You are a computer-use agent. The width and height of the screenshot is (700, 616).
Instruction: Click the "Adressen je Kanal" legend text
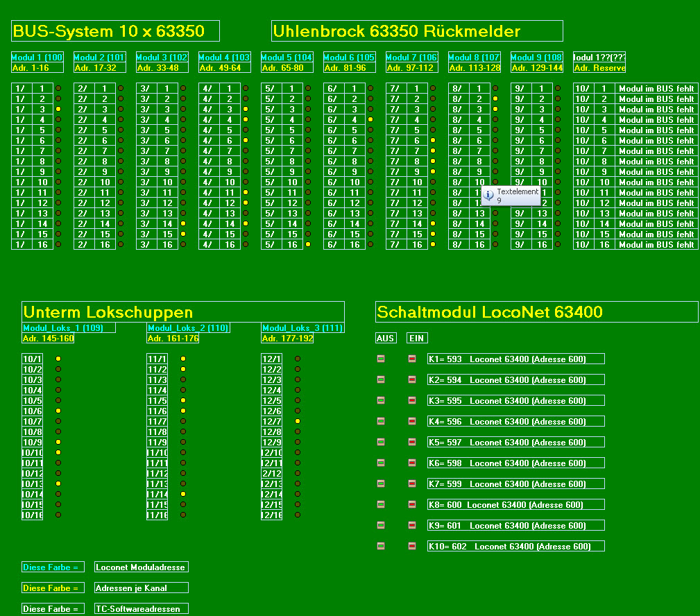pos(142,588)
